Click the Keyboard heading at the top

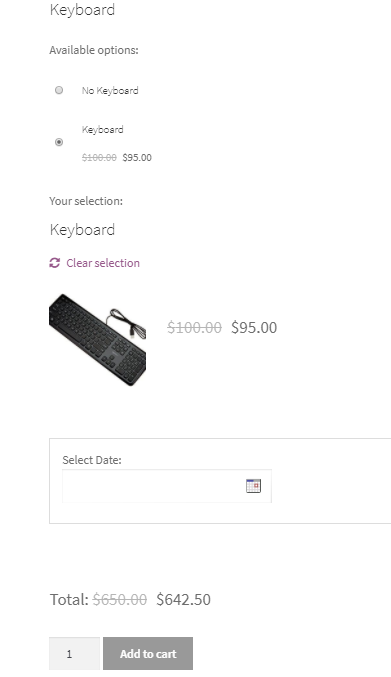82,10
